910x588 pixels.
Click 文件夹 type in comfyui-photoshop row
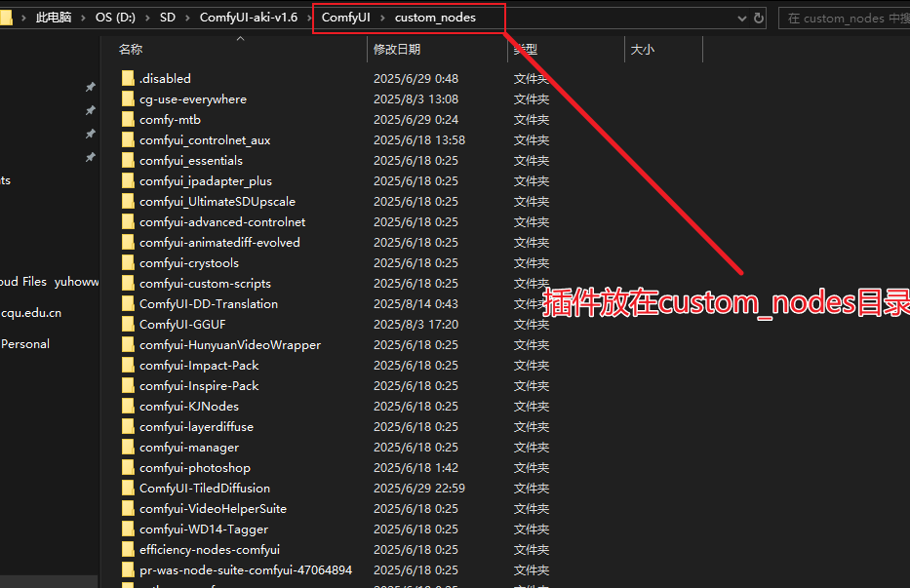click(531, 468)
